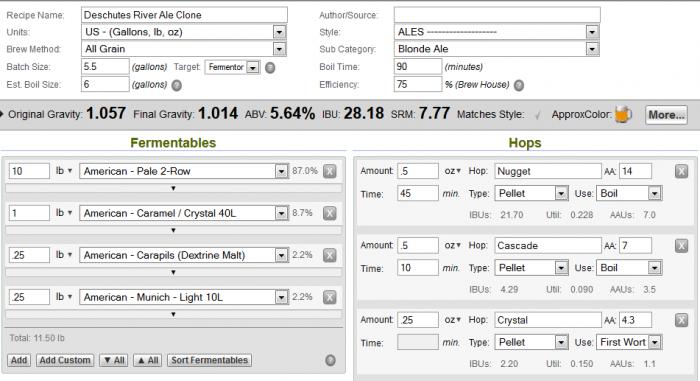This screenshot has width=700, height=381.
Task: Delete the Cascade hop entry
Action: click(681, 246)
